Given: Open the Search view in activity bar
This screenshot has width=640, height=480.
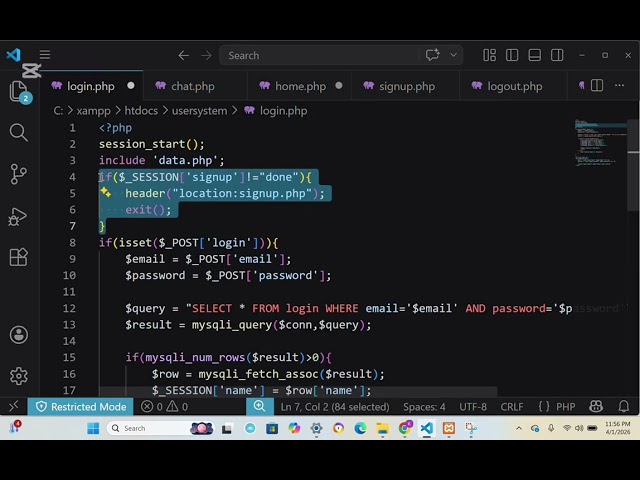Looking at the screenshot, I should 18,132.
